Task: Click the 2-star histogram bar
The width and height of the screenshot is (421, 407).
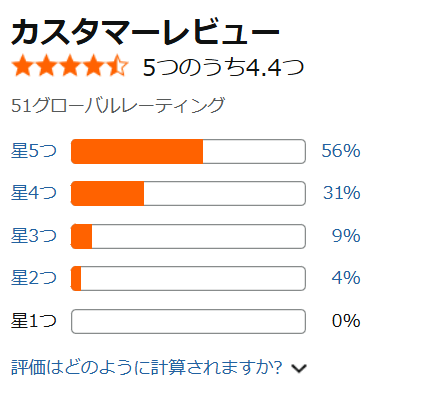Action: pos(188,279)
